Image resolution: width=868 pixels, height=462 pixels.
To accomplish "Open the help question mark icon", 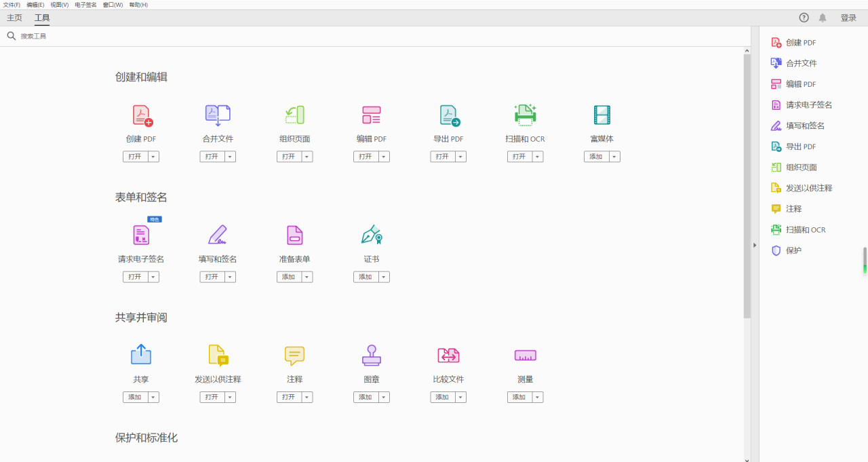I will (804, 18).
